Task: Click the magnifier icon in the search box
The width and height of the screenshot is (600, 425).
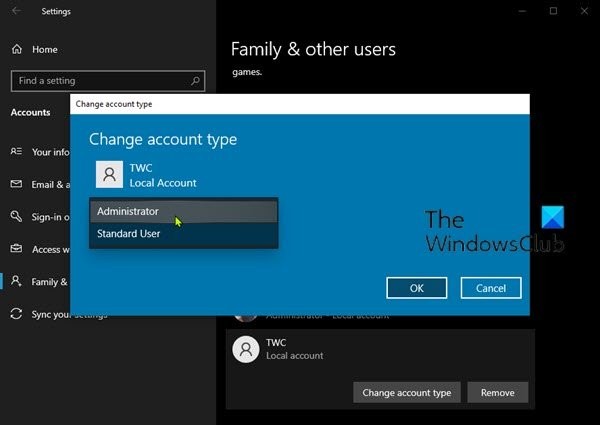Action: [195, 81]
